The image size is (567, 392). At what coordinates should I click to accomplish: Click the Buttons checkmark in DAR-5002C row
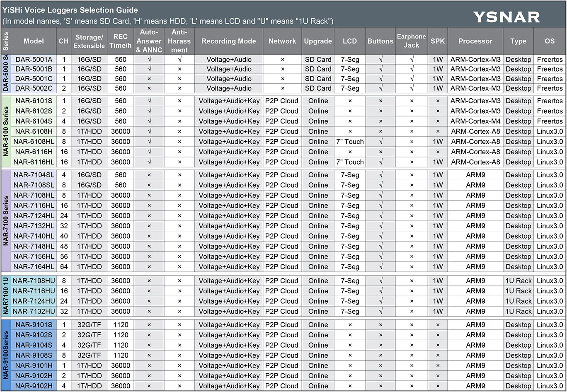(380, 88)
